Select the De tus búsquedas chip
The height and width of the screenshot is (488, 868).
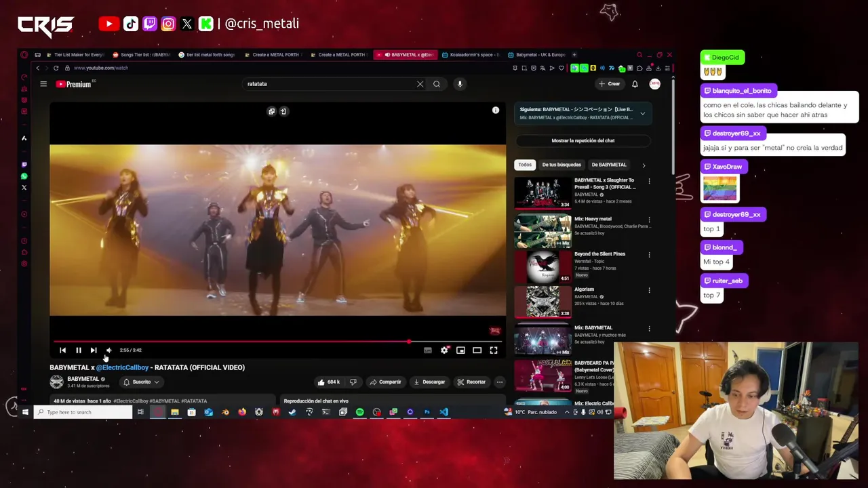point(561,165)
